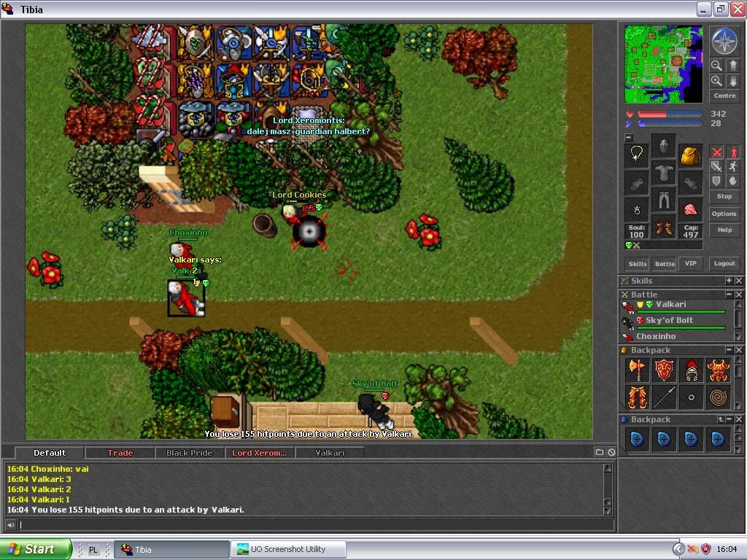Centre the minimap view
The image size is (747, 560).
click(724, 96)
